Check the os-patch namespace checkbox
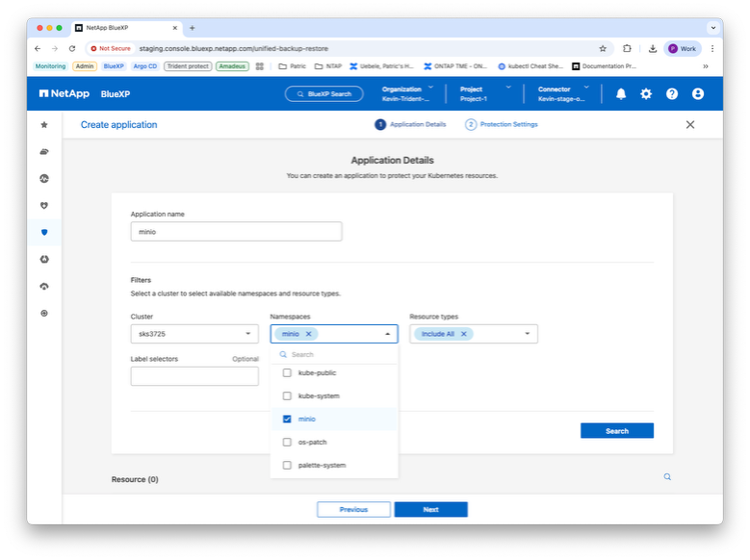750x560 pixels. [x=287, y=442]
